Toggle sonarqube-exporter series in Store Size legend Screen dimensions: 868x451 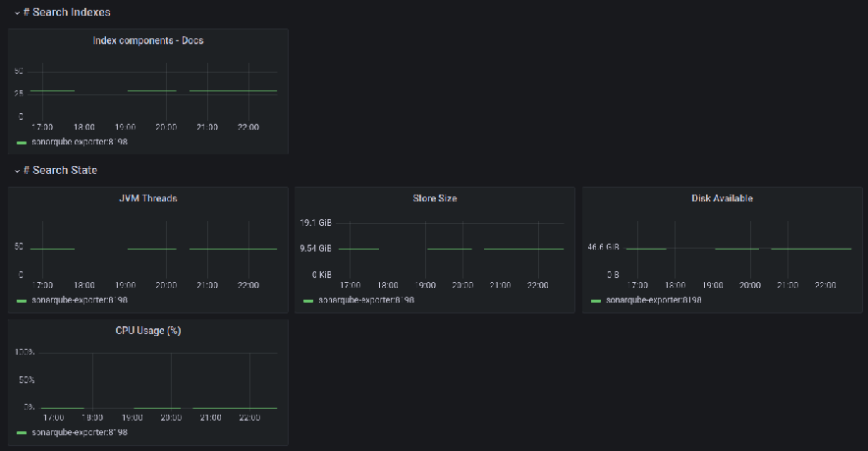click(x=366, y=300)
